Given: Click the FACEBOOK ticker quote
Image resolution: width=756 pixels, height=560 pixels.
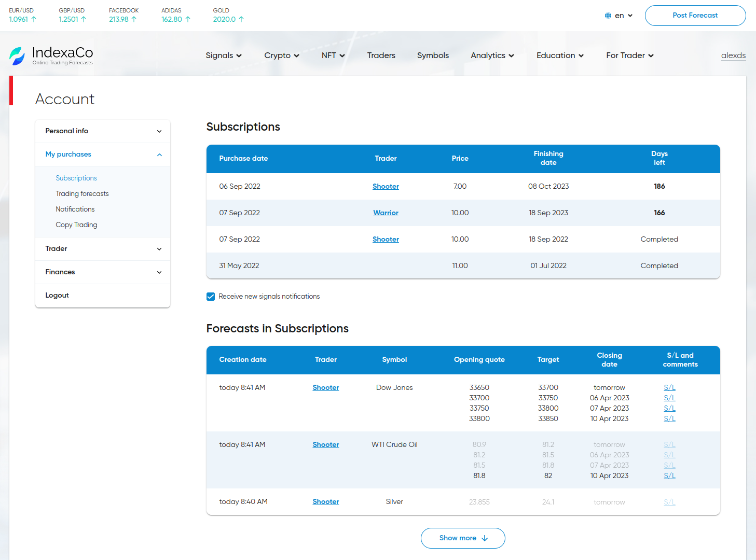Looking at the screenshot, I should [x=123, y=15].
